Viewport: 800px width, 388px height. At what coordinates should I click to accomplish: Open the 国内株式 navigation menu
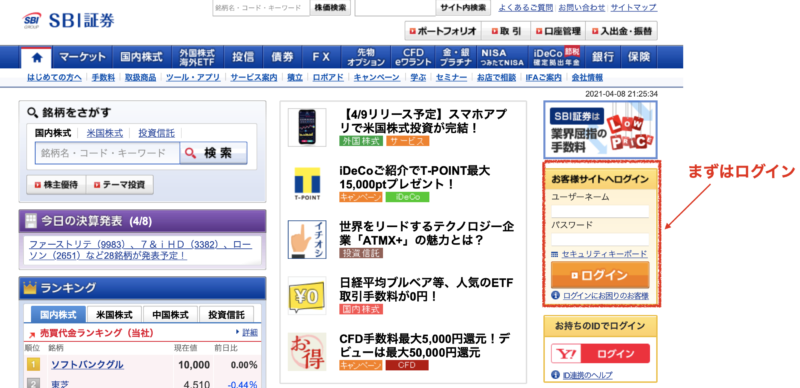point(141,57)
